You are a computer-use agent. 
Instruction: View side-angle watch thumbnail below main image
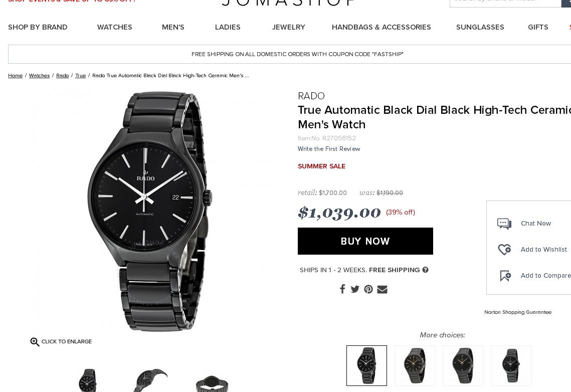149,380
